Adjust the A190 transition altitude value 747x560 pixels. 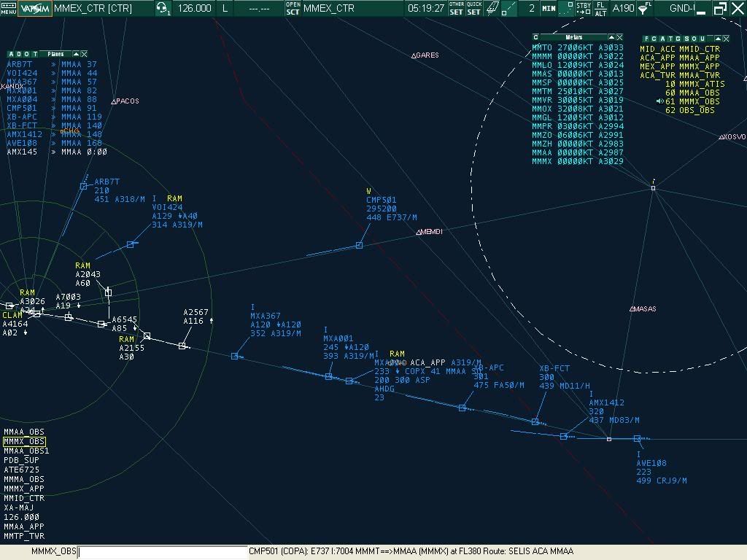(x=623, y=8)
